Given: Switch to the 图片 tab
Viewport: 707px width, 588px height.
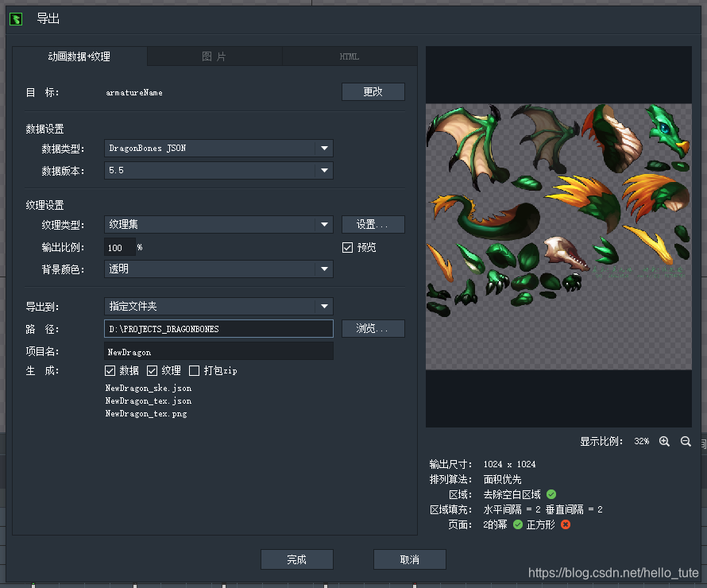Looking at the screenshot, I should [214, 56].
